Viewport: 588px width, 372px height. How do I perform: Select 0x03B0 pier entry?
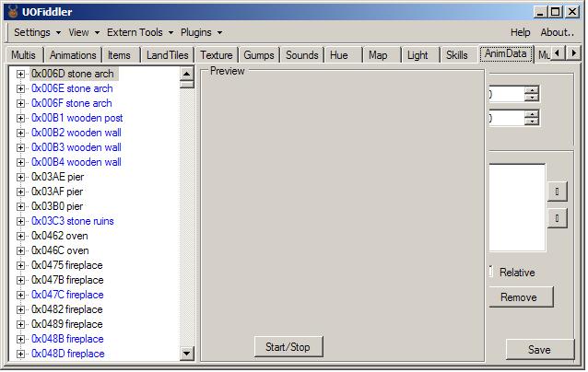[57, 206]
